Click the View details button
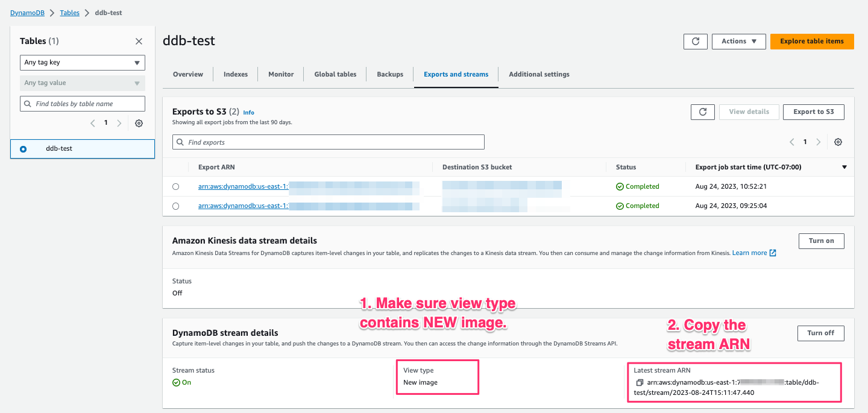 click(x=749, y=112)
